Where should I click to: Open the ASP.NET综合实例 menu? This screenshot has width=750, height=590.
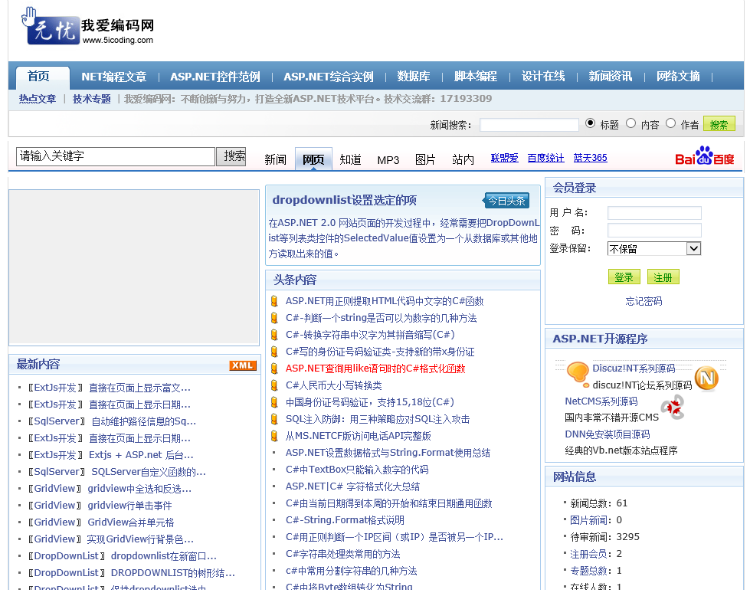[329, 77]
